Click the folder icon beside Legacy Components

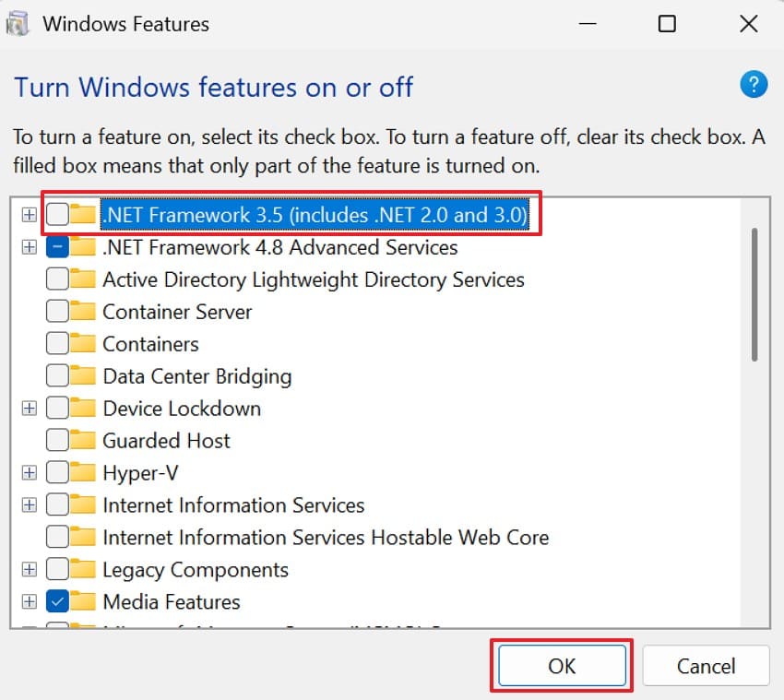(x=81, y=569)
